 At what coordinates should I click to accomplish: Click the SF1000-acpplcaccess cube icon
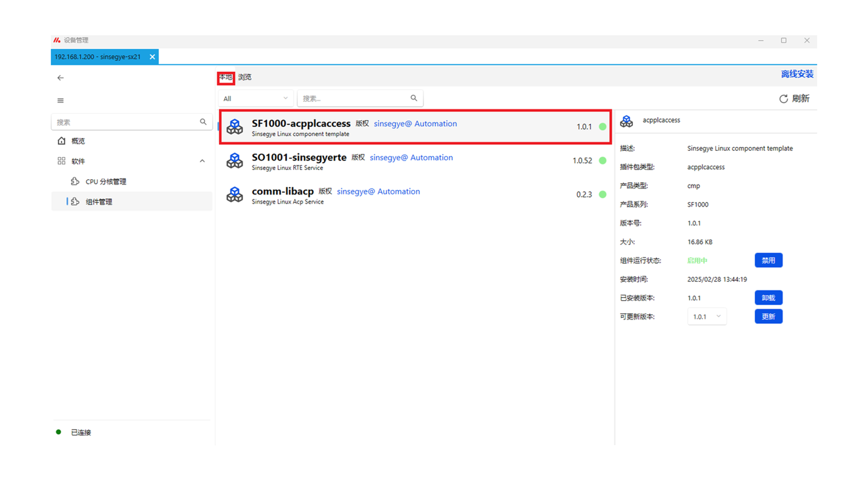tap(235, 127)
